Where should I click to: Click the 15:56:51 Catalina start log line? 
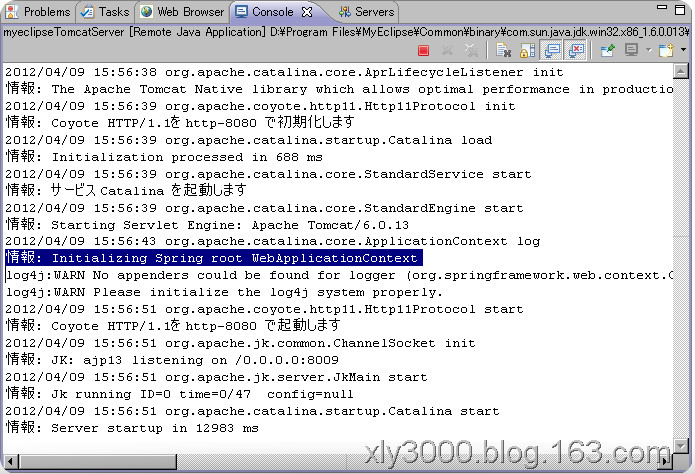point(252,411)
